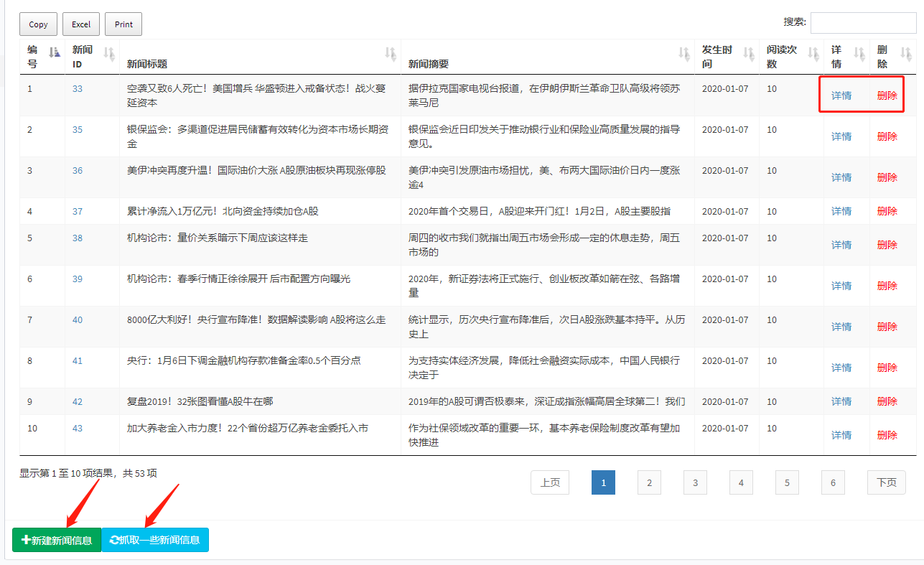Open news ID 37 link
The height and width of the screenshot is (565, 924).
pyautogui.click(x=78, y=212)
